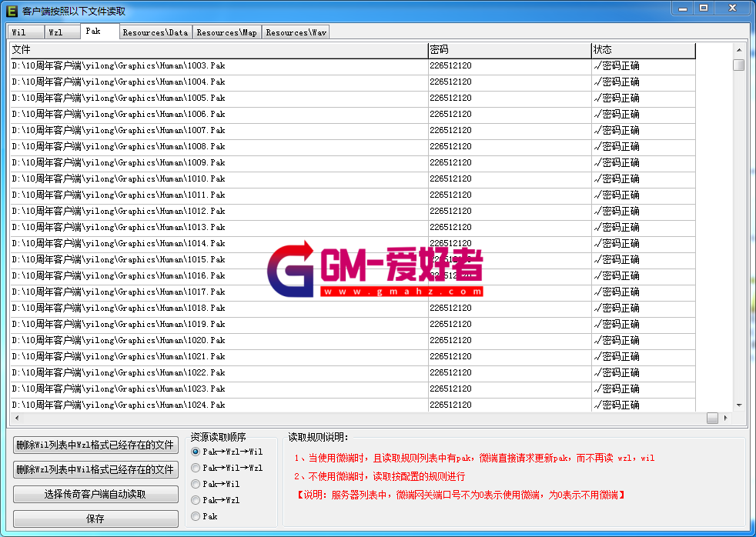Viewport: 756px width, 537px height.
Task: Click the 保存 button
Action: (95, 519)
